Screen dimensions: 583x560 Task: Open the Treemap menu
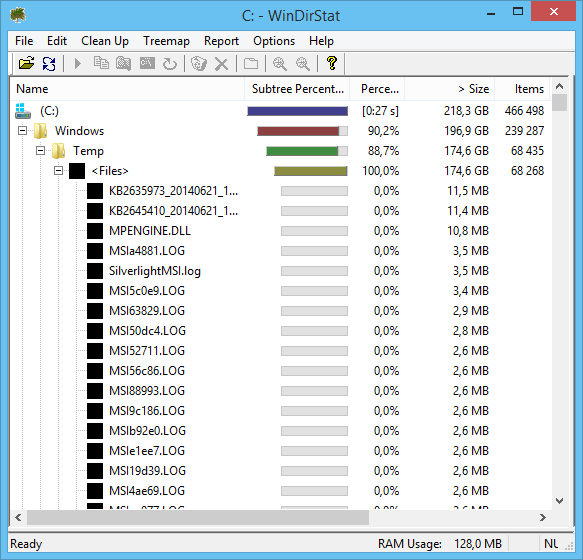(166, 41)
